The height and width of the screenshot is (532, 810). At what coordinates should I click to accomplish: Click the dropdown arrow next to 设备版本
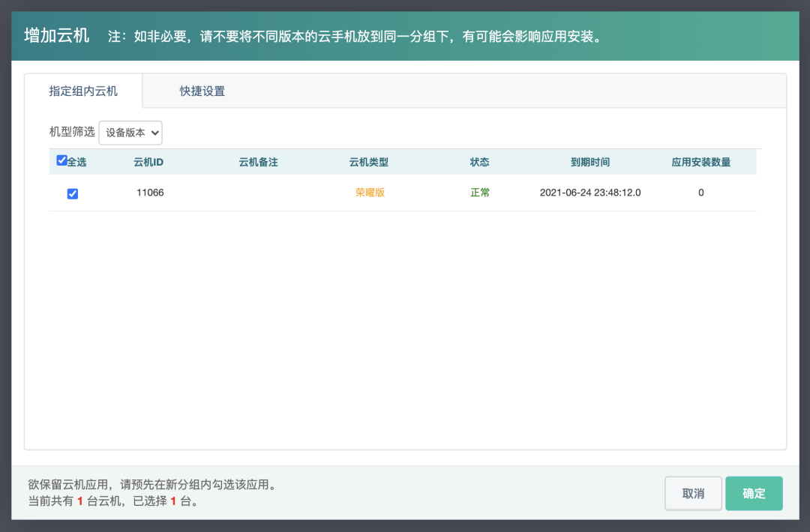(155, 133)
